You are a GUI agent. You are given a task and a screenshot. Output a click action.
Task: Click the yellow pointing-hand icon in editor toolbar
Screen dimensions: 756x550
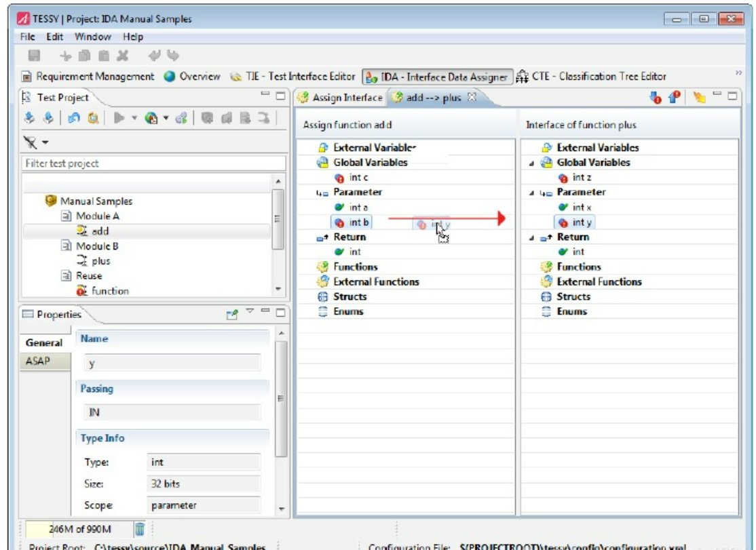699,98
